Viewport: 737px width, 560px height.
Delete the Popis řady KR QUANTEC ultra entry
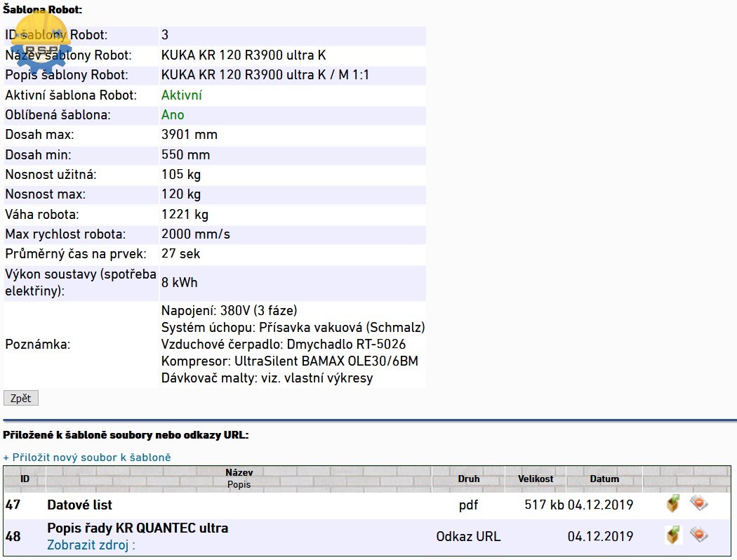(x=699, y=535)
